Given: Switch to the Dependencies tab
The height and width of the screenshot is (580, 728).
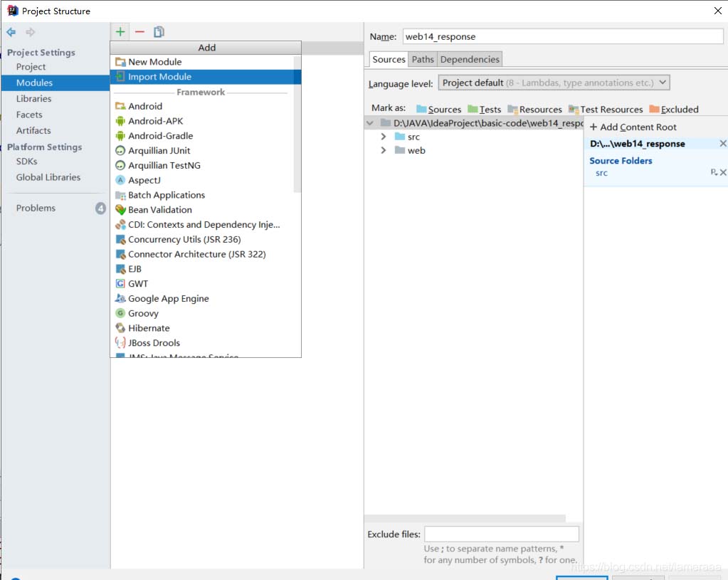Looking at the screenshot, I should pos(470,59).
